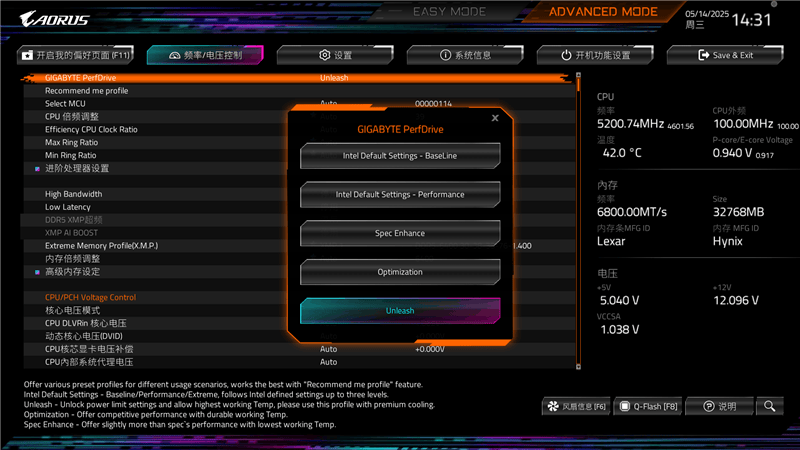Image resolution: width=800 pixels, height=450 pixels.
Task: Click the scrollbar up arrow in settings list
Action: coord(578,75)
